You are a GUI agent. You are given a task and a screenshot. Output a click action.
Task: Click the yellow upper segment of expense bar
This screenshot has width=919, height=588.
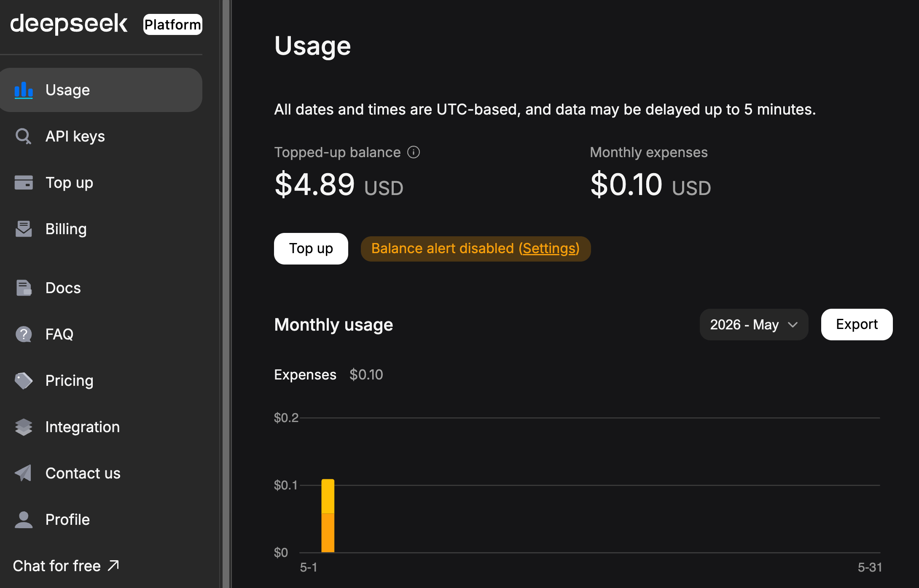point(328,496)
